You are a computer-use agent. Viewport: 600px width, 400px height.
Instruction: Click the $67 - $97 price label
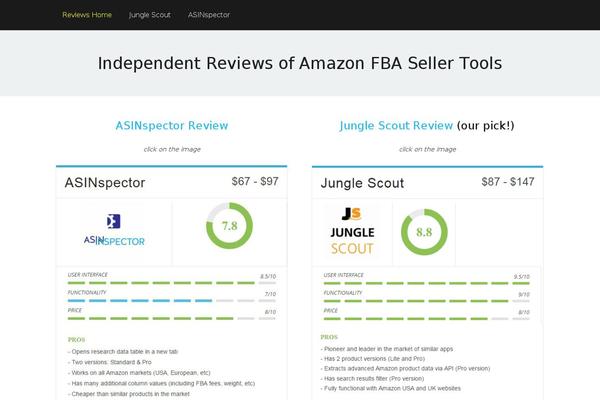tap(255, 181)
